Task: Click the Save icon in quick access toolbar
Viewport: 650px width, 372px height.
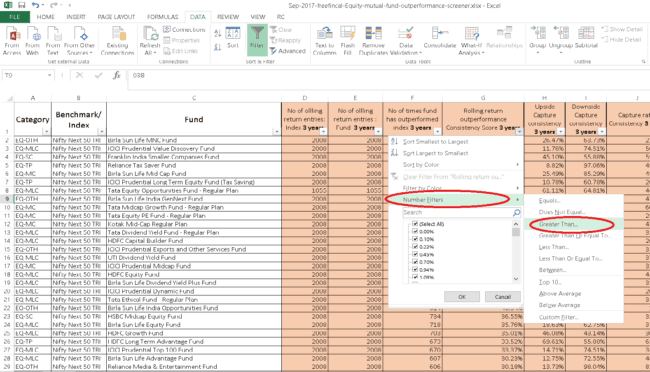Action: tap(22, 5)
